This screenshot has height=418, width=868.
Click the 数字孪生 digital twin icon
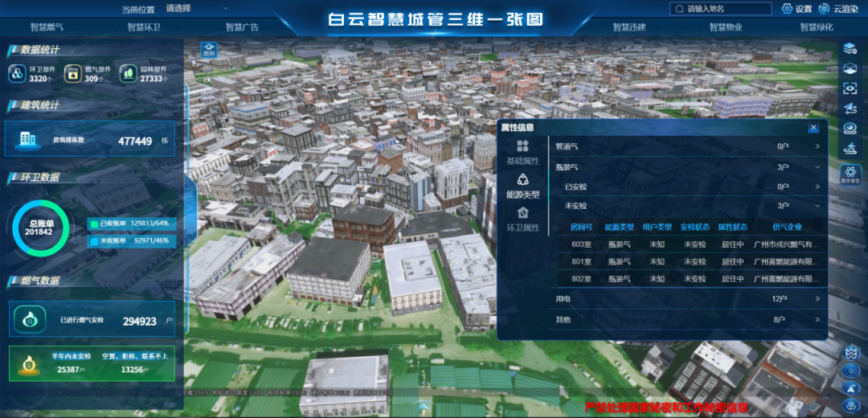(850, 172)
